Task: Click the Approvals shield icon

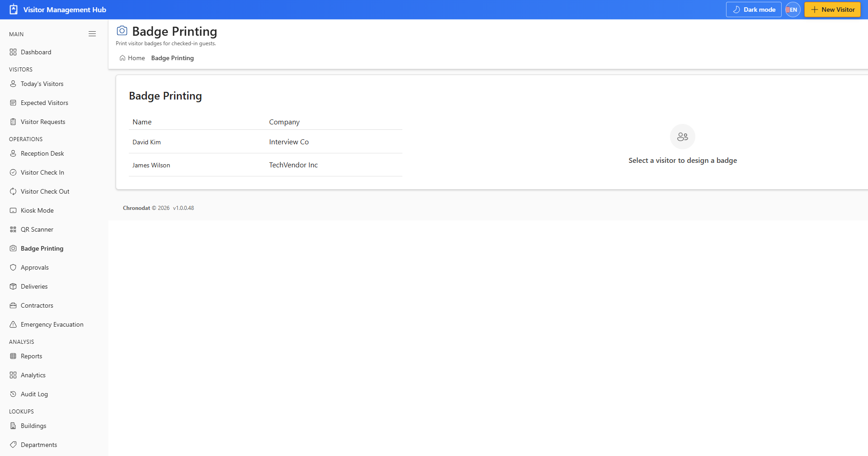Action: pyautogui.click(x=13, y=267)
